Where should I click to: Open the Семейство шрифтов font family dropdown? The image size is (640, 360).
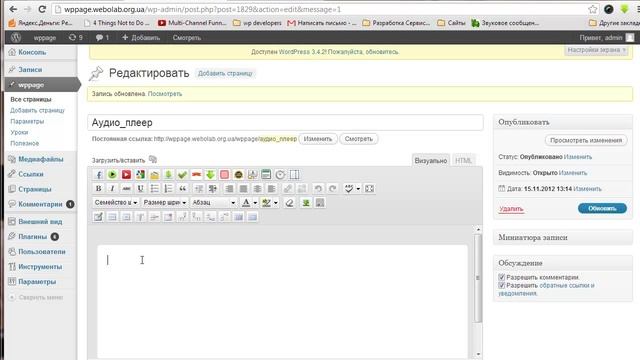tap(116, 202)
